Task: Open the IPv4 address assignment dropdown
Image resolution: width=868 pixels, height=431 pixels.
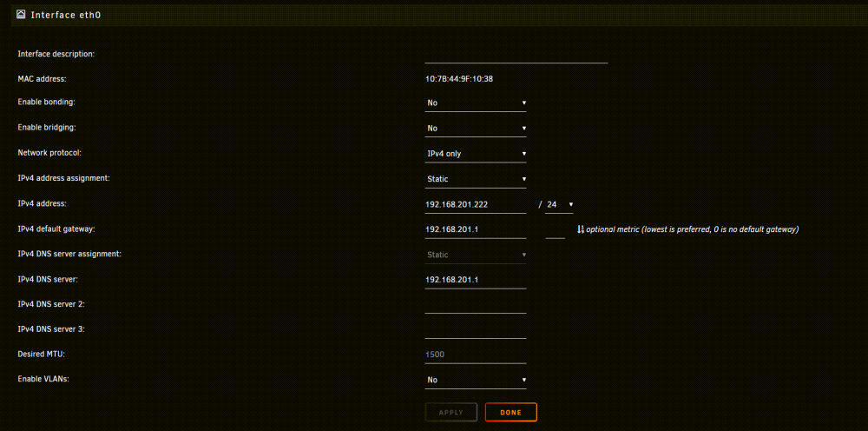Action: 476,180
